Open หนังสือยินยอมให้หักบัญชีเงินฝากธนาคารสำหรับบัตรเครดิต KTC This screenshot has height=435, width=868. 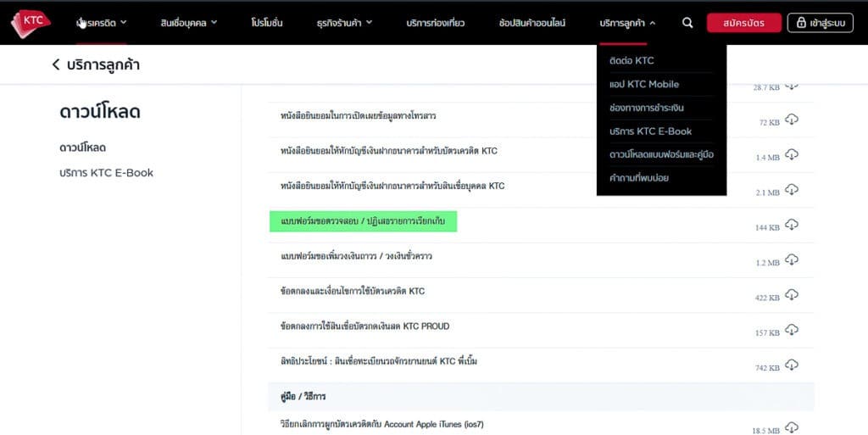tap(388, 151)
